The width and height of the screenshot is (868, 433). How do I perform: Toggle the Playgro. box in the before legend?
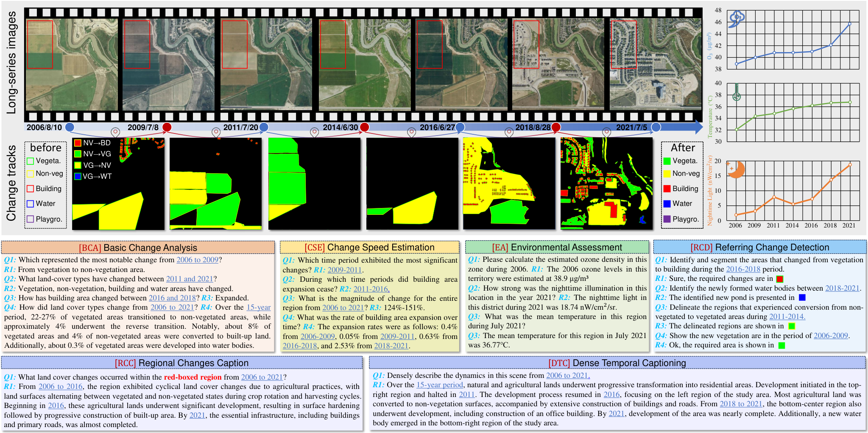31,219
